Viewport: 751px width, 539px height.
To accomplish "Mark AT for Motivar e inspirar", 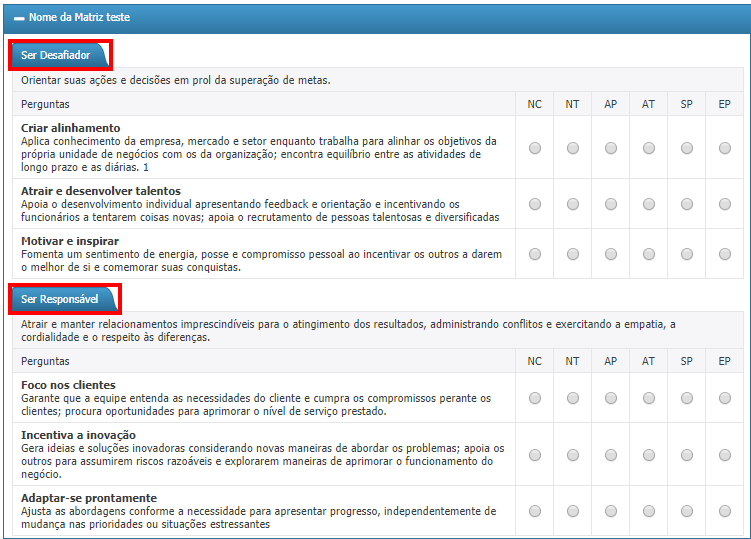I will (x=649, y=254).
